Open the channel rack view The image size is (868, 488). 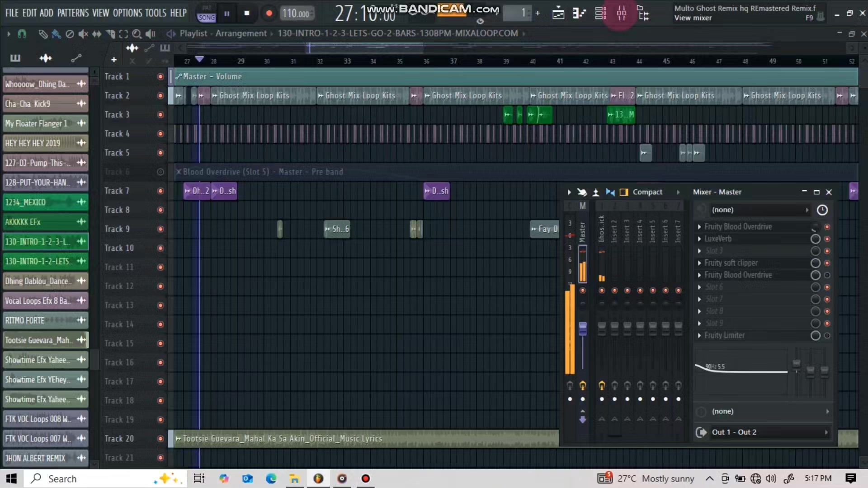coord(600,14)
